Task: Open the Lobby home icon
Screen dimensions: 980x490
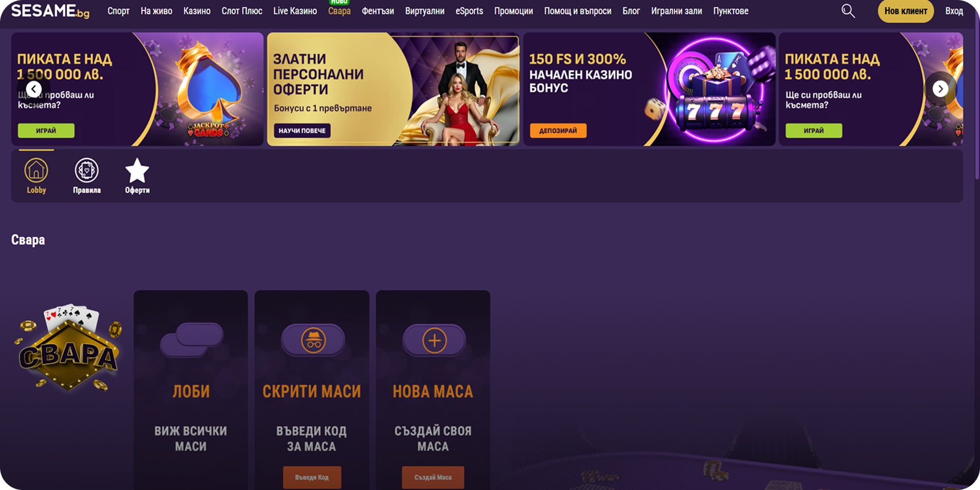Action: coord(36,170)
